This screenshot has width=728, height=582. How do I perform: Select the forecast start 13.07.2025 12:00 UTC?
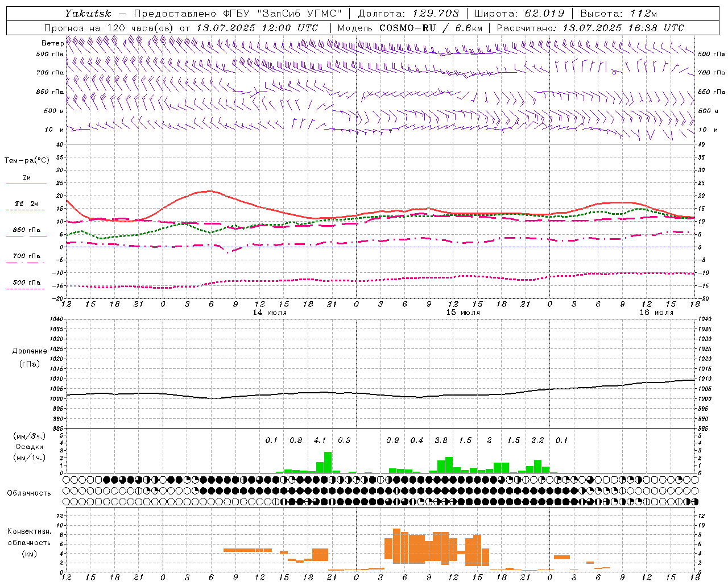pyautogui.click(x=257, y=28)
